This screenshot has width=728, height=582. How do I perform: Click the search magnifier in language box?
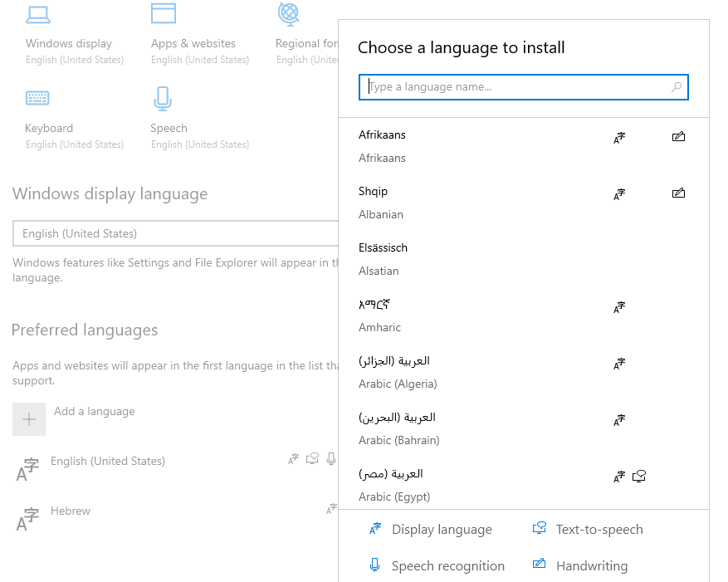click(x=677, y=87)
